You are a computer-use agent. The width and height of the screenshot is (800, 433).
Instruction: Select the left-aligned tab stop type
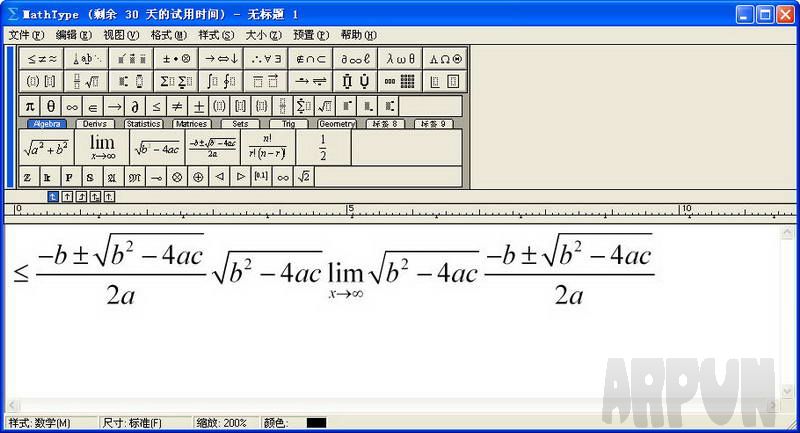(53, 196)
